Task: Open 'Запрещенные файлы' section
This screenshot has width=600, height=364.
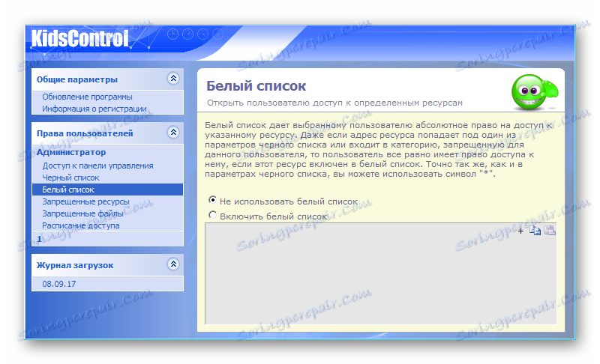Action: point(82,213)
